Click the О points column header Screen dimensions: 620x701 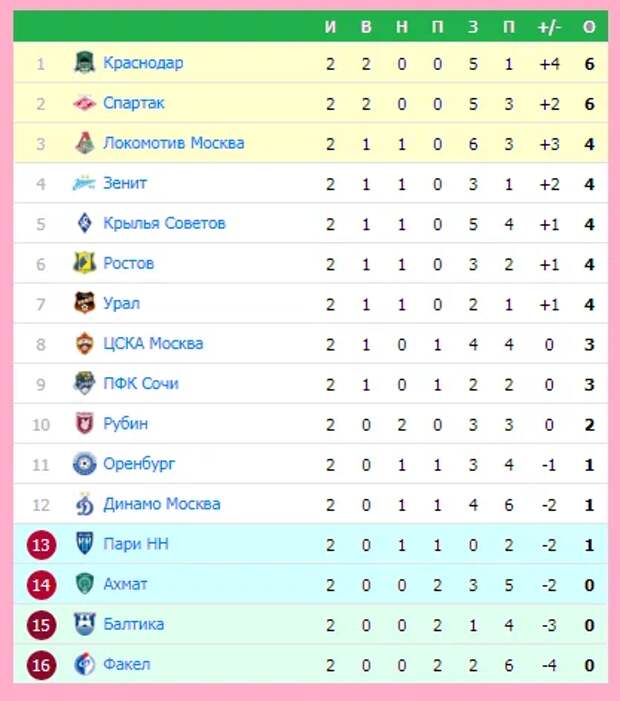point(589,27)
